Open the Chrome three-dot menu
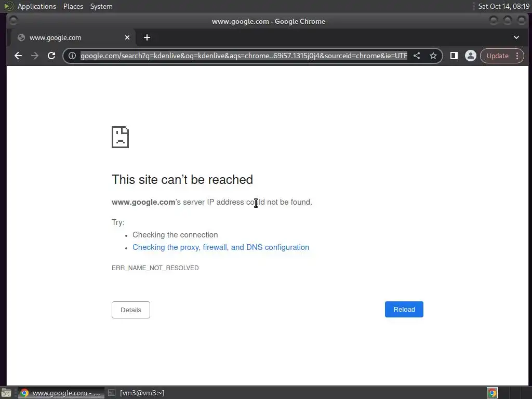Viewport: 532px width, 399px height. coord(517,56)
